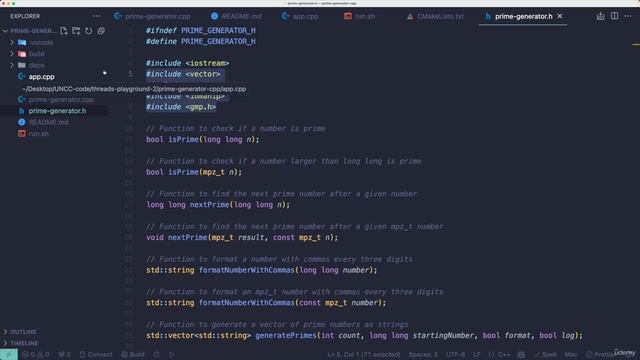Click the Connect button in status bar
640x360 pixels.
[96, 354]
